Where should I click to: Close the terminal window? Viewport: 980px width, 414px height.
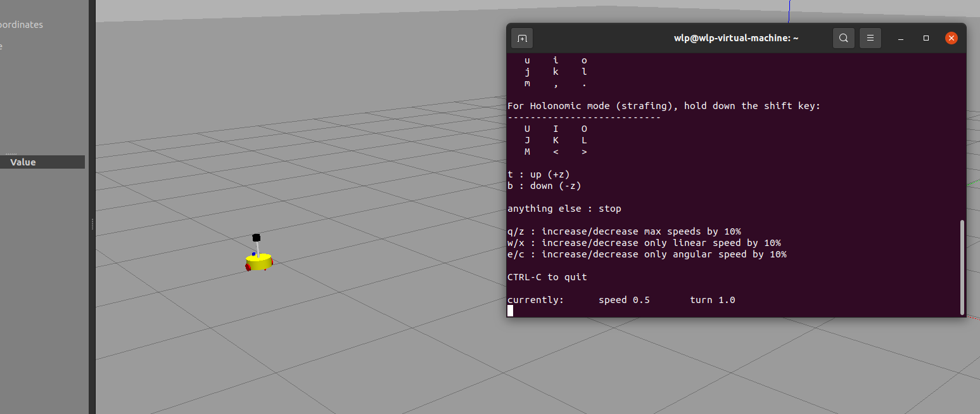951,38
